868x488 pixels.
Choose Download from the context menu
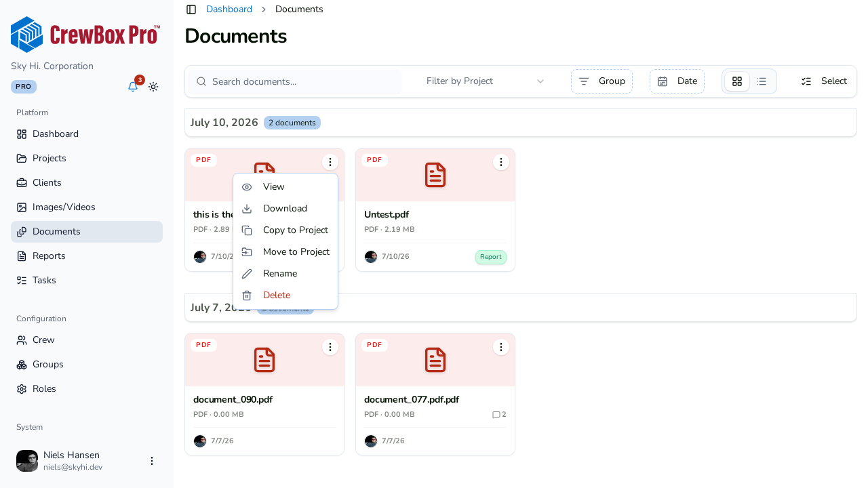(285, 209)
